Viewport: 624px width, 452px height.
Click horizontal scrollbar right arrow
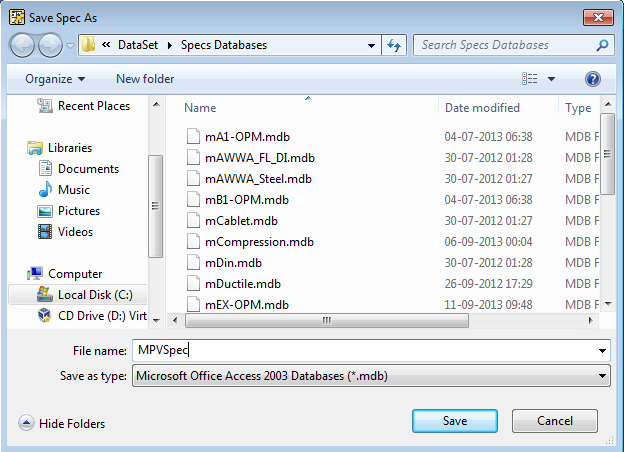point(591,320)
